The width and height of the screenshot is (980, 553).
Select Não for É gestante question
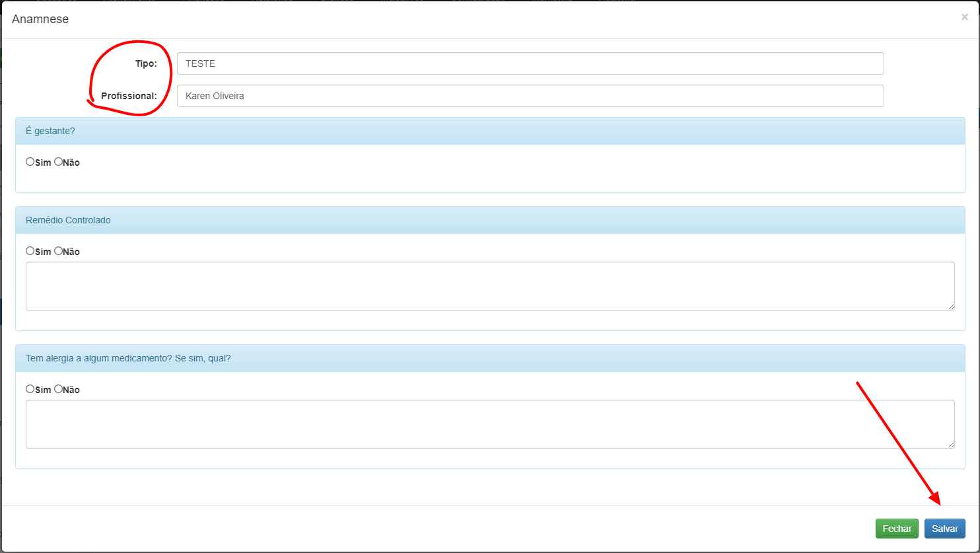tap(58, 162)
